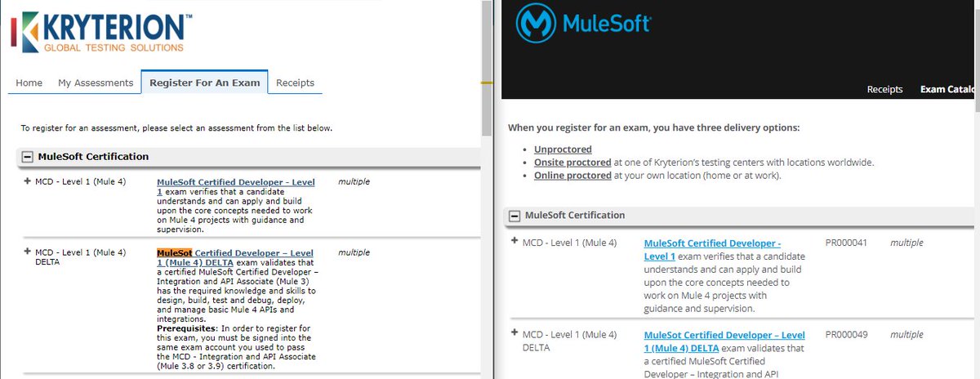Open MuleSoft Certified Developer - Level 1 link in Kryterion window

[235, 186]
